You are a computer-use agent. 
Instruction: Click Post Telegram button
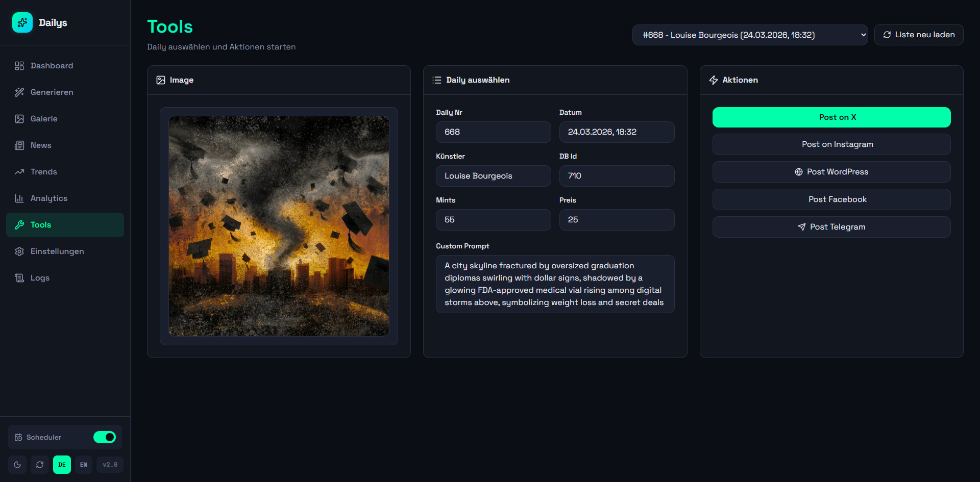coord(831,227)
